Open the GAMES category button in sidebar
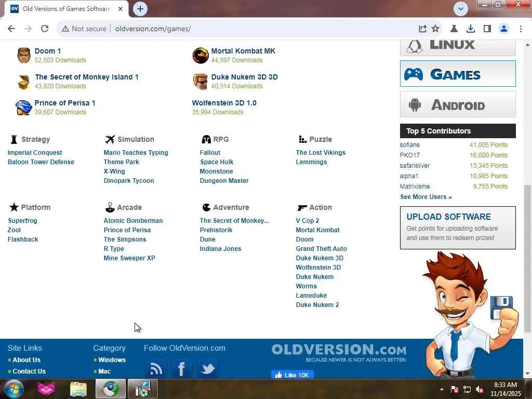The image size is (532, 399). [458, 74]
